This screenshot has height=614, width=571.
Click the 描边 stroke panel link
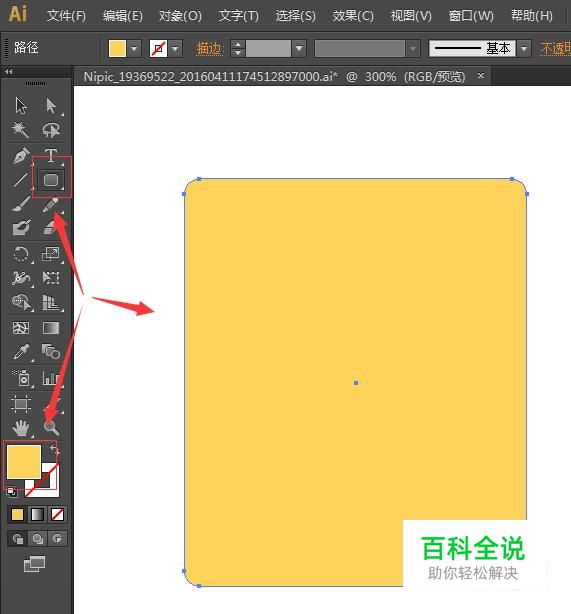click(210, 49)
